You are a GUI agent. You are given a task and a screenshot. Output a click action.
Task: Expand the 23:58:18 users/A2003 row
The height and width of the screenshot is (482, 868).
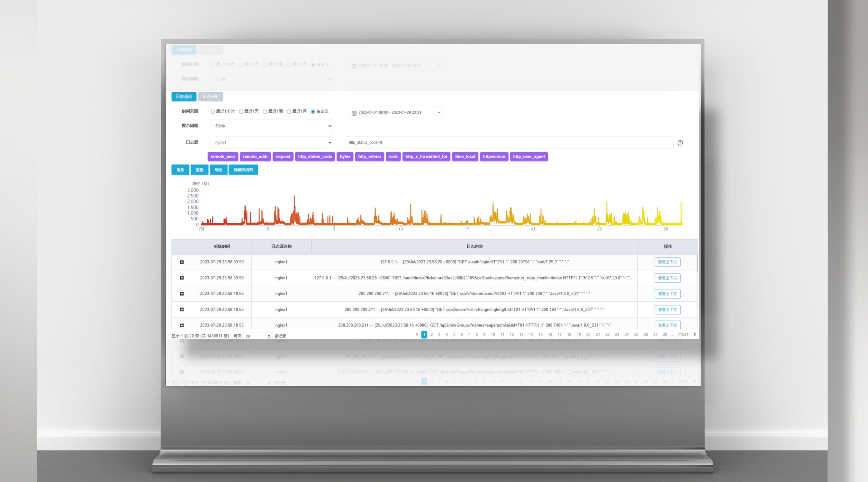(182, 294)
